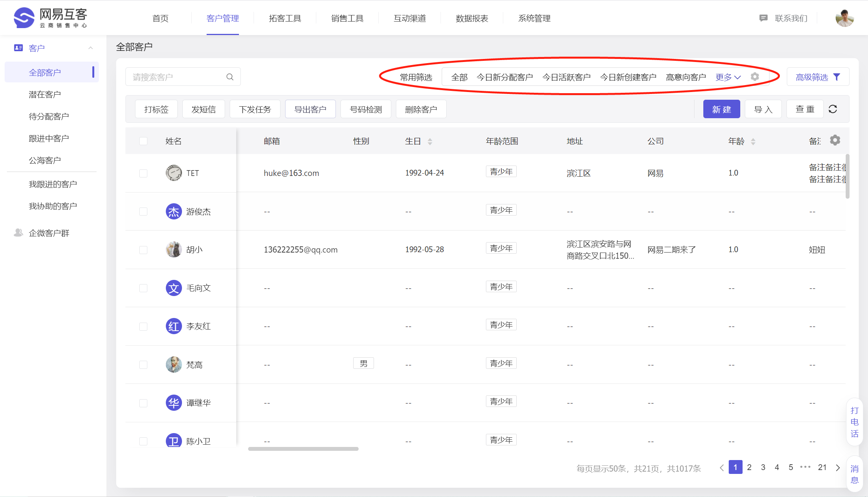This screenshot has height=497, width=868.
Task: Select 公海客户 in sidebar
Action: pyautogui.click(x=45, y=160)
